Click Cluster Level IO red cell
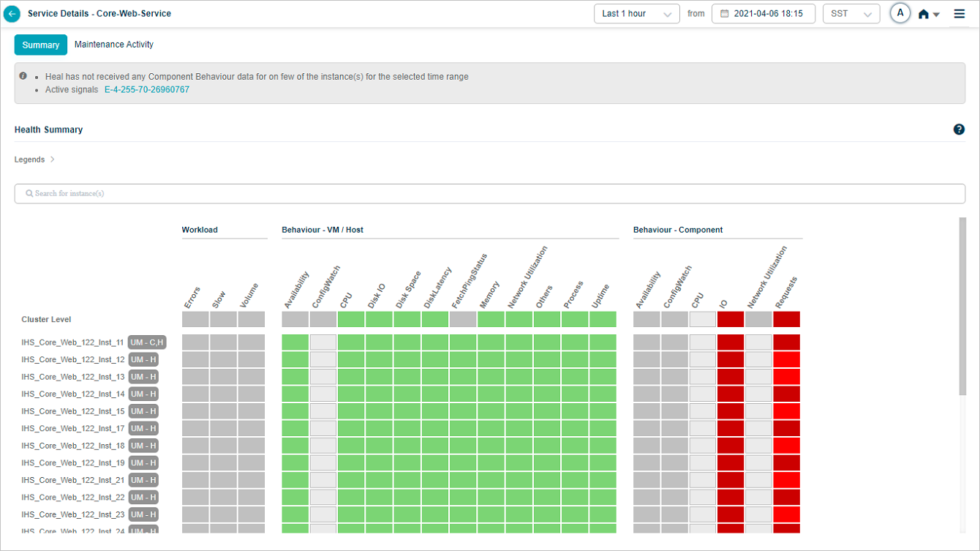 coord(731,320)
